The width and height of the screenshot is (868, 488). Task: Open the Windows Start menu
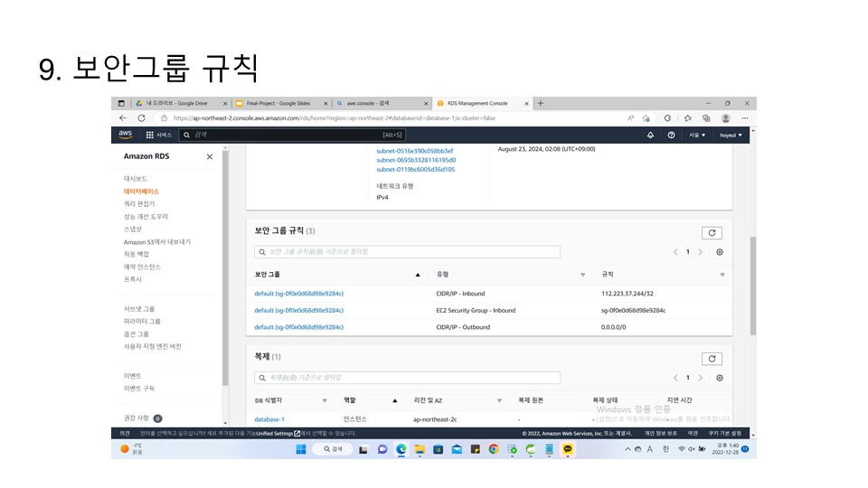point(301,449)
